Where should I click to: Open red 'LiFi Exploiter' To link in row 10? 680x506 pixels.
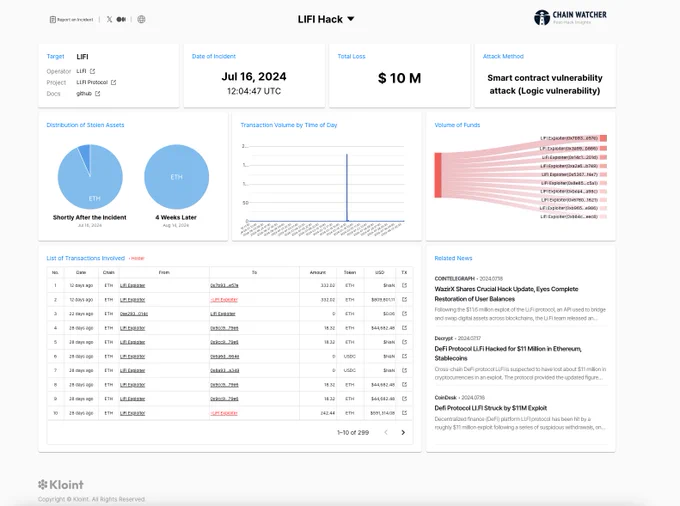[224, 413]
